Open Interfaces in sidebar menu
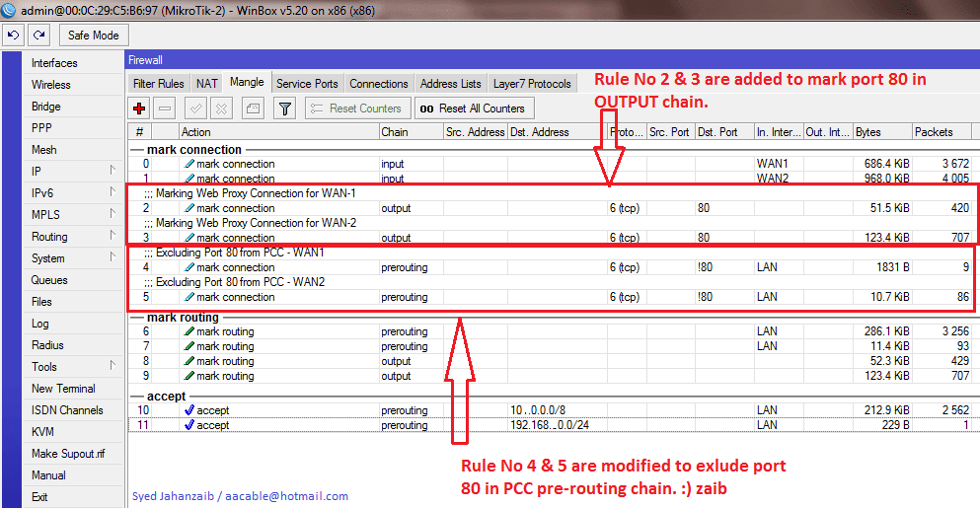Viewport: 980px width, 508px height. 54,63
